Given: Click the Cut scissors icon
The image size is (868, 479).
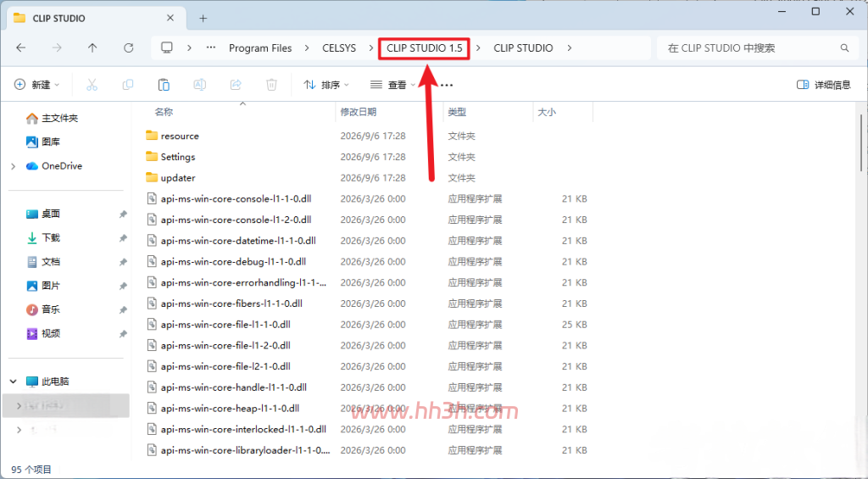Looking at the screenshot, I should 92,85.
